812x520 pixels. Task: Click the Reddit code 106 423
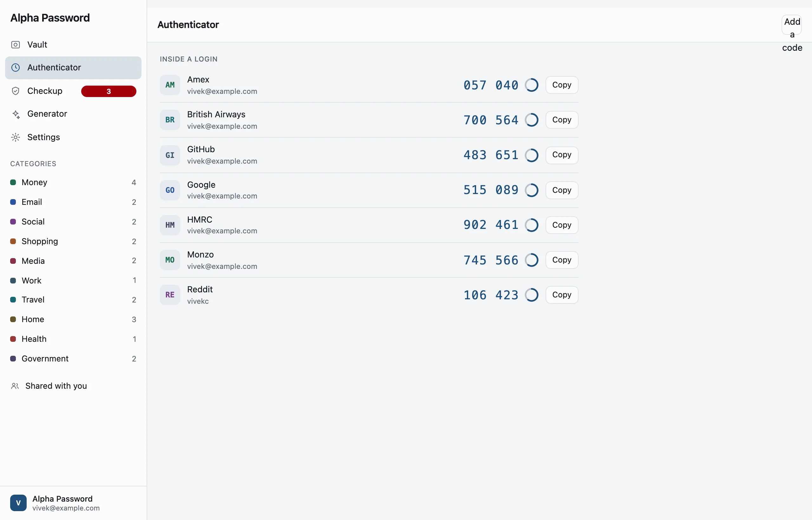point(491,295)
